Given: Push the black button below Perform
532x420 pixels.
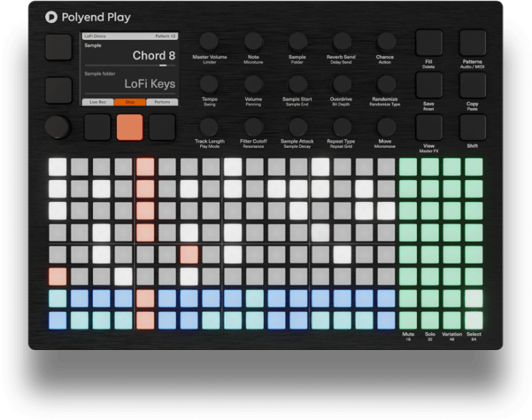Looking at the screenshot, I should [162, 128].
